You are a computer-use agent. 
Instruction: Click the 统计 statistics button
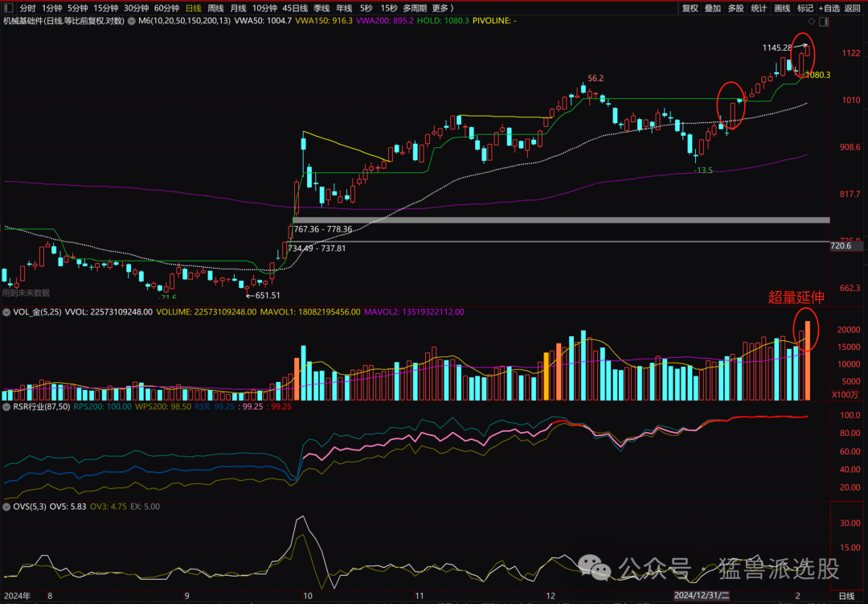point(759,8)
